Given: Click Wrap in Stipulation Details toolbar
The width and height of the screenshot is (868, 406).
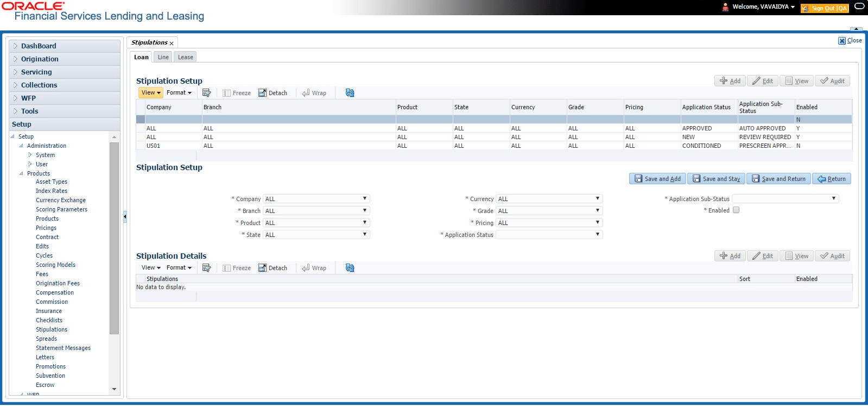Looking at the screenshot, I should point(314,268).
